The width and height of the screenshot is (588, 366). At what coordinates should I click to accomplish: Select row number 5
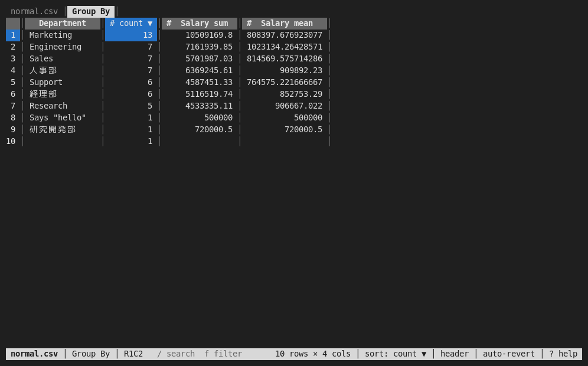point(13,83)
